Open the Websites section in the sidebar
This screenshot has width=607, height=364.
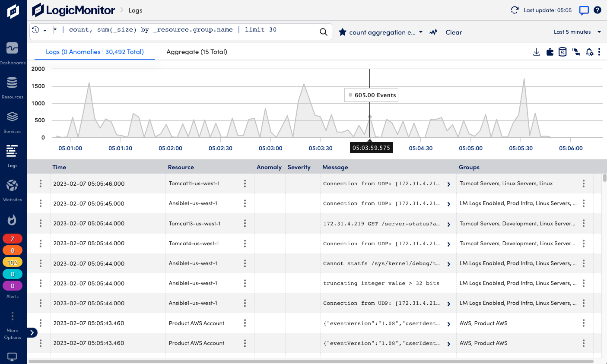point(13,186)
